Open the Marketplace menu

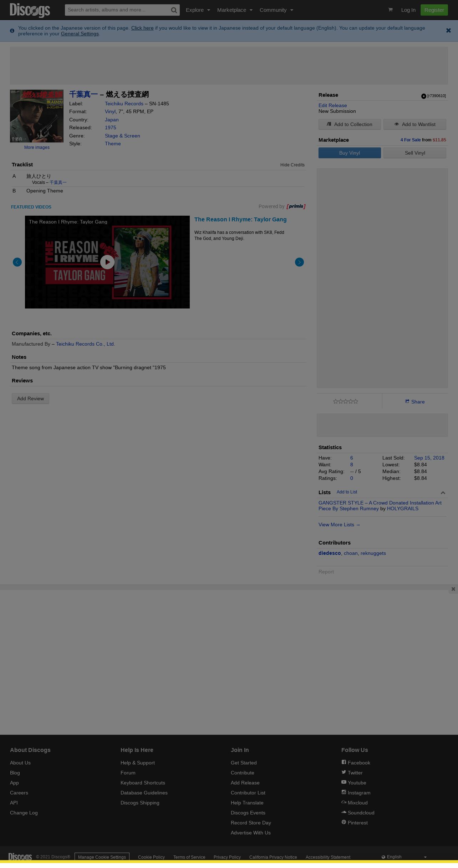point(235,10)
